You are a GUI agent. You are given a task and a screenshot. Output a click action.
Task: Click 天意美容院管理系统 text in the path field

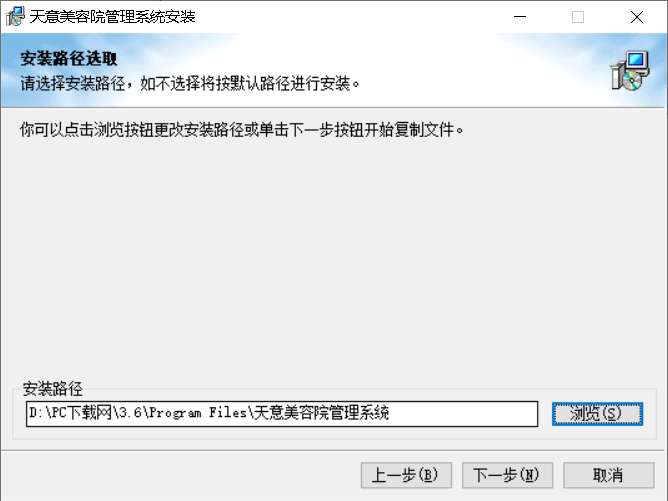(x=321, y=412)
